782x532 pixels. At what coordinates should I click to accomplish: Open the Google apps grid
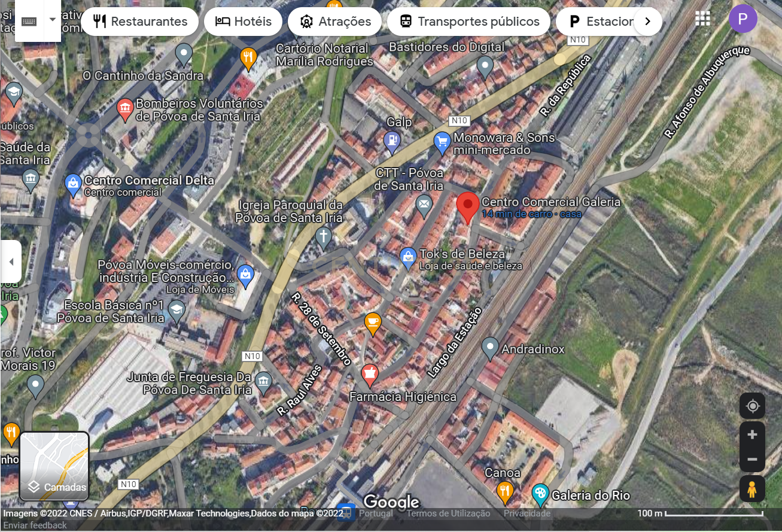(x=703, y=19)
